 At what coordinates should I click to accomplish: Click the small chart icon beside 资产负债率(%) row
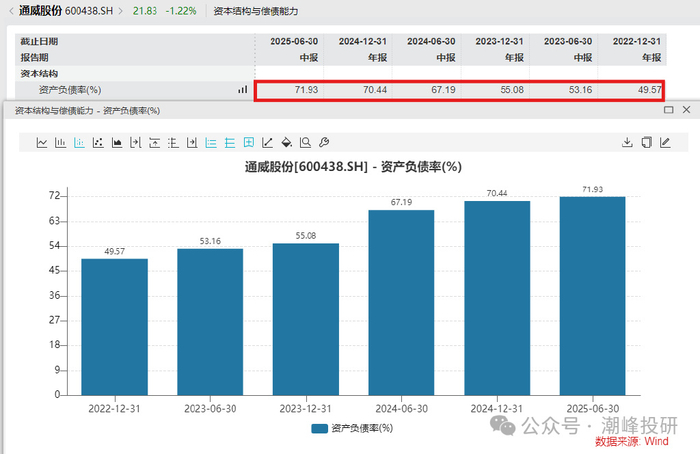pos(242,90)
